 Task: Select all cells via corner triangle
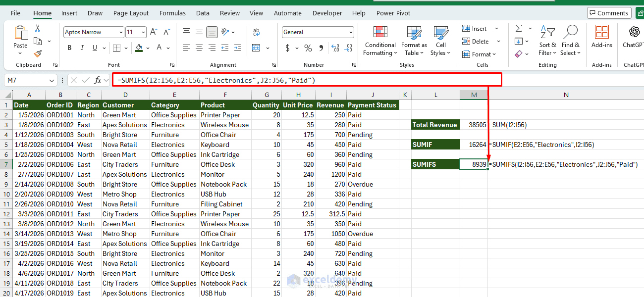coord(7,95)
